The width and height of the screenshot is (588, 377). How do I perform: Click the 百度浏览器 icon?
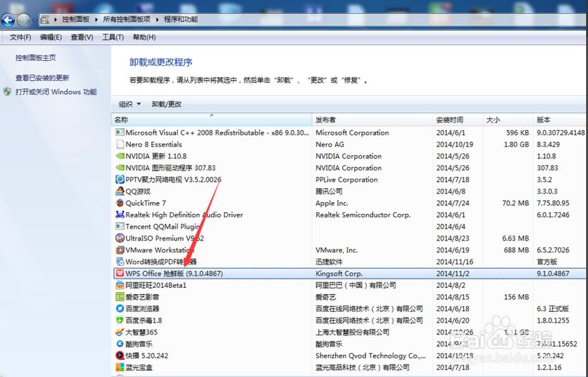119,309
